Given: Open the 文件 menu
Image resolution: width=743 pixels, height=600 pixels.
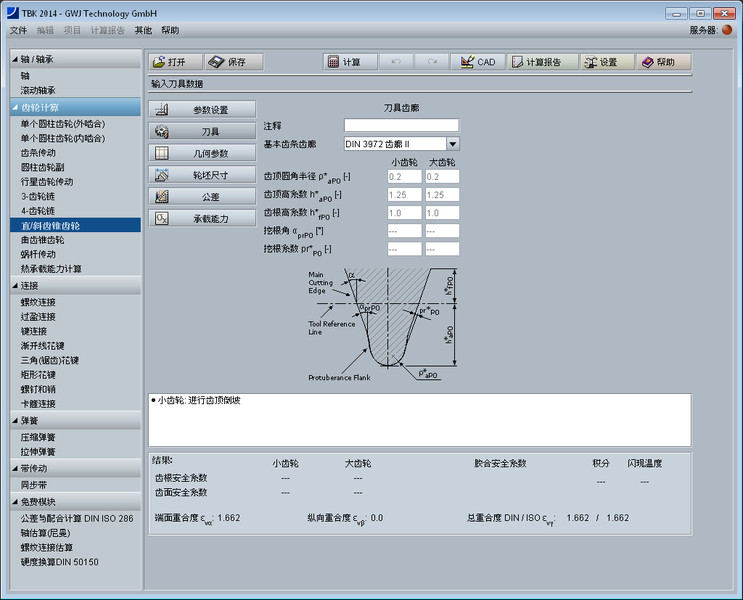Looking at the screenshot, I should tap(18, 31).
